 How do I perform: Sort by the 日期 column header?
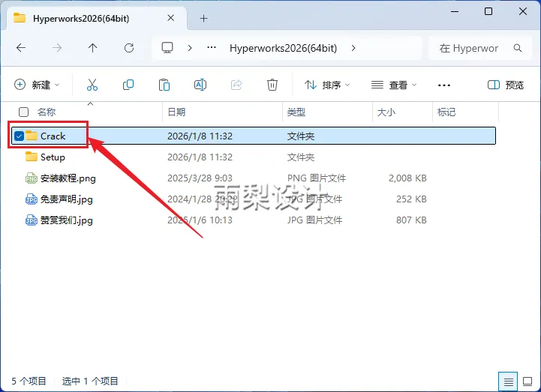pos(176,112)
